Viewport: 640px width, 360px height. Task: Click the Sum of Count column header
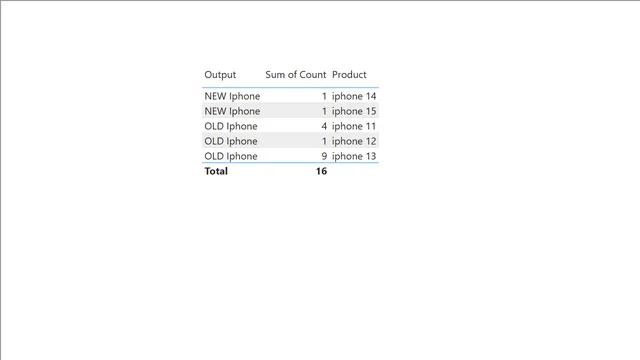(x=296, y=75)
